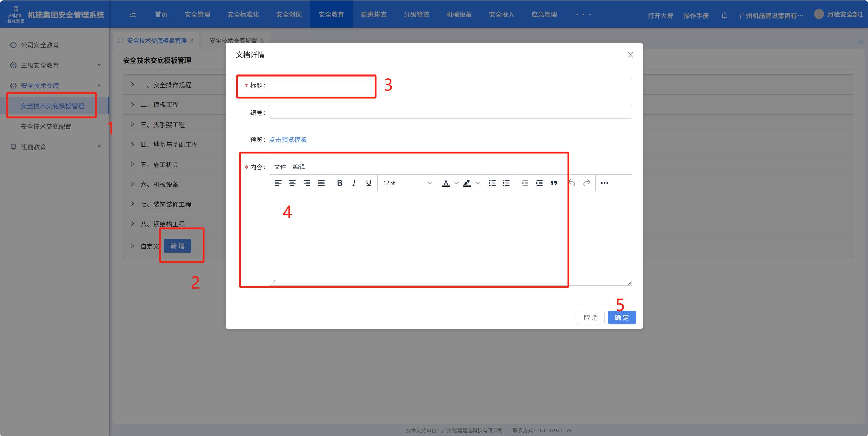This screenshot has width=868, height=436.
Task: Click the 标题 input field
Action: (x=450, y=85)
